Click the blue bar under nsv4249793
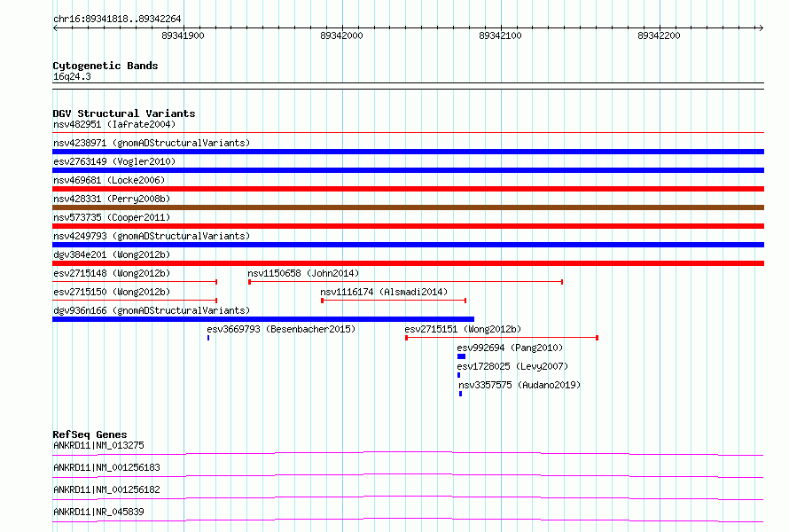The width and height of the screenshot is (789, 532). point(408,245)
